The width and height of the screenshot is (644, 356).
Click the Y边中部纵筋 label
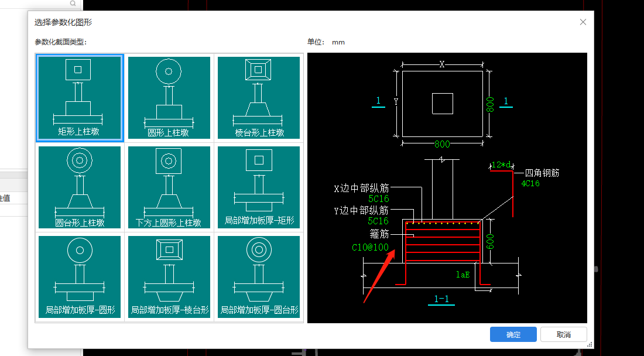point(361,211)
